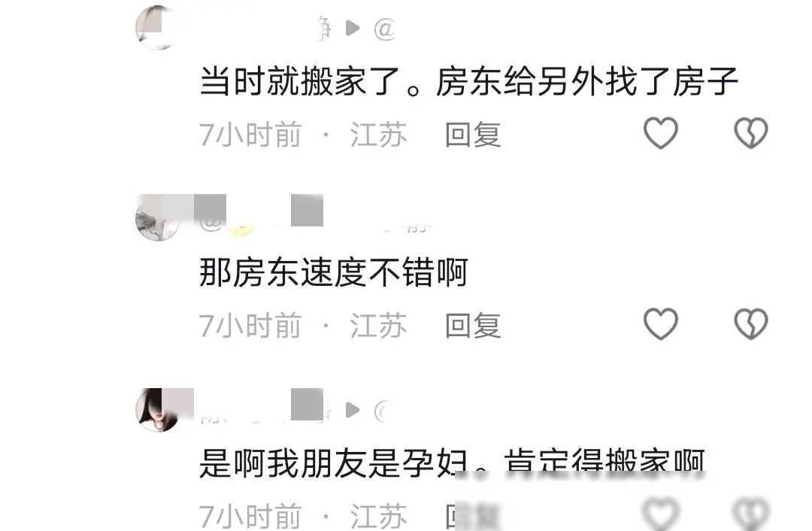Open the first commenter's avatar
The image size is (812, 531).
click(x=157, y=28)
